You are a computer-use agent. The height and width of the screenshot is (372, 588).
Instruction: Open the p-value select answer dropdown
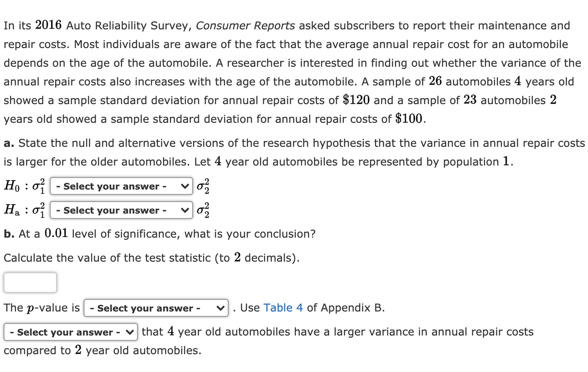click(156, 308)
